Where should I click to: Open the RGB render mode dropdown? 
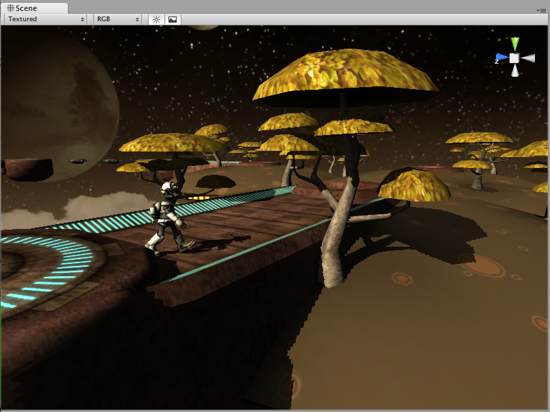click(117, 19)
